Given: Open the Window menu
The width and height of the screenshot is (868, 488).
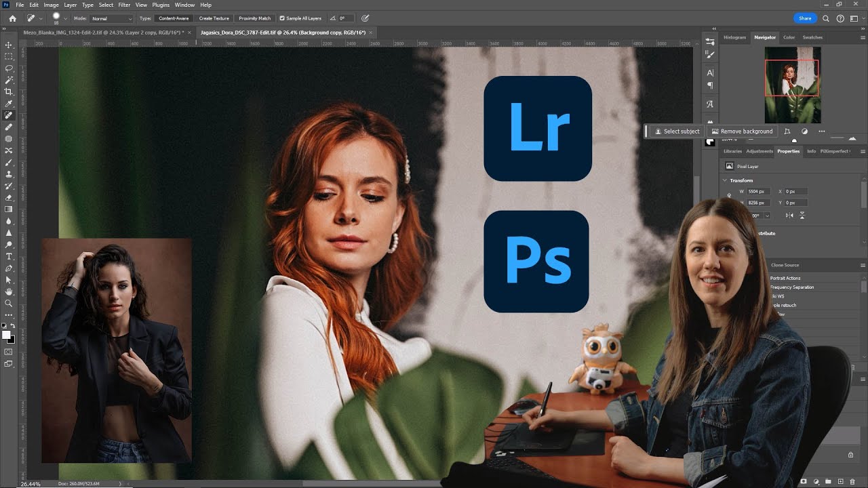Looking at the screenshot, I should coord(184,5).
